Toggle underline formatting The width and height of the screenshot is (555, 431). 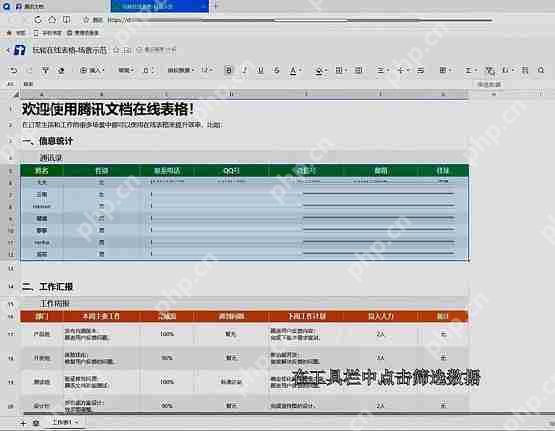tap(260, 70)
